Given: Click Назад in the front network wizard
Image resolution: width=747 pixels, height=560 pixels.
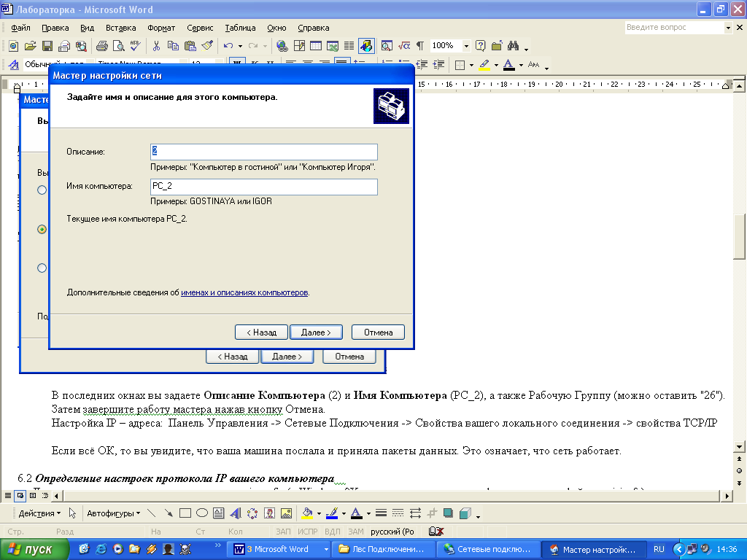Looking at the screenshot, I should pos(261,332).
